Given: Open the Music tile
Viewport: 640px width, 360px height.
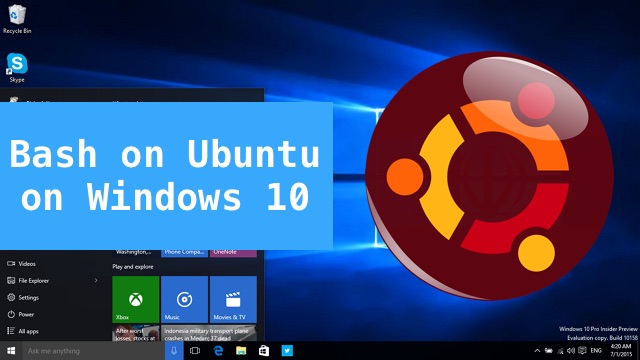Looking at the screenshot, I should (x=184, y=299).
